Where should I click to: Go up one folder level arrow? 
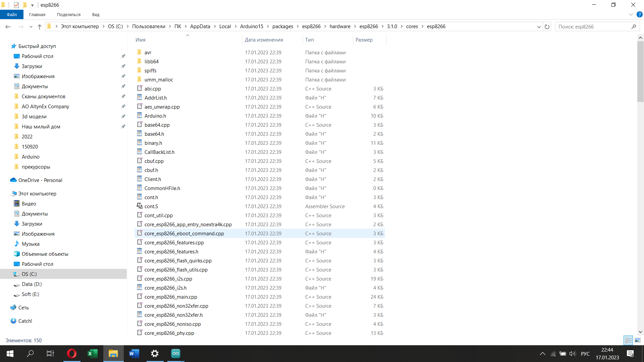40,26
